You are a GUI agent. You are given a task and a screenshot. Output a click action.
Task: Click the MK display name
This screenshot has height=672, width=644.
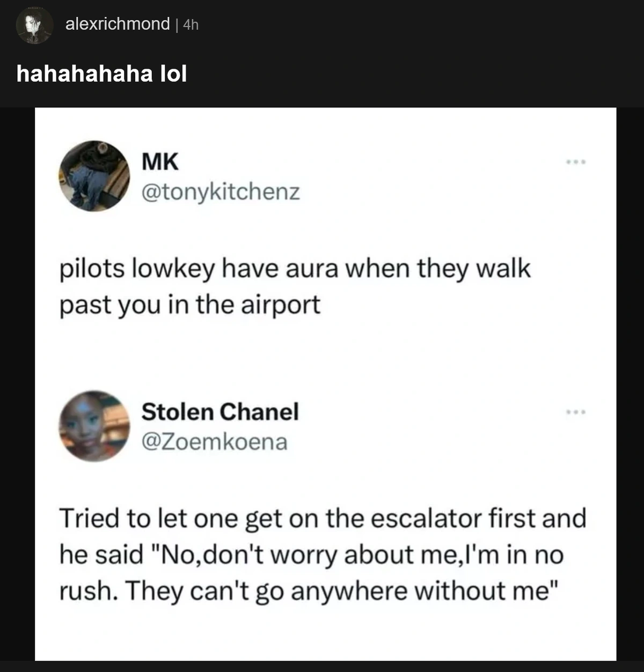(x=159, y=161)
